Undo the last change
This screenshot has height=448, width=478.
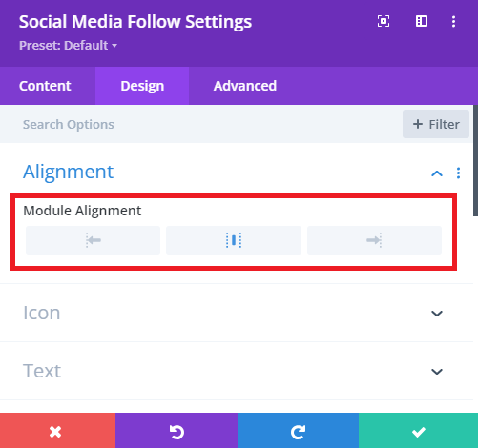click(x=177, y=431)
